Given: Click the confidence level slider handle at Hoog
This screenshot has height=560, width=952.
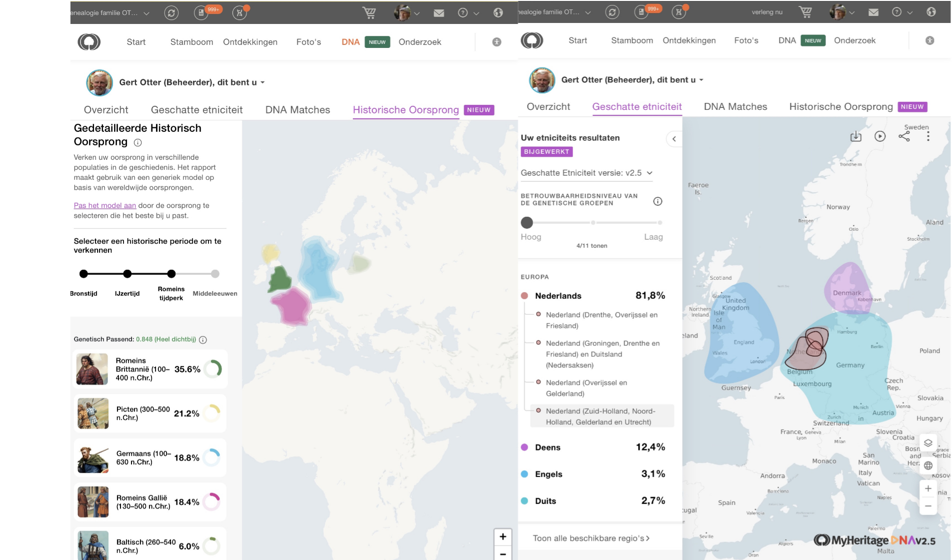Looking at the screenshot, I should coord(527,222).
